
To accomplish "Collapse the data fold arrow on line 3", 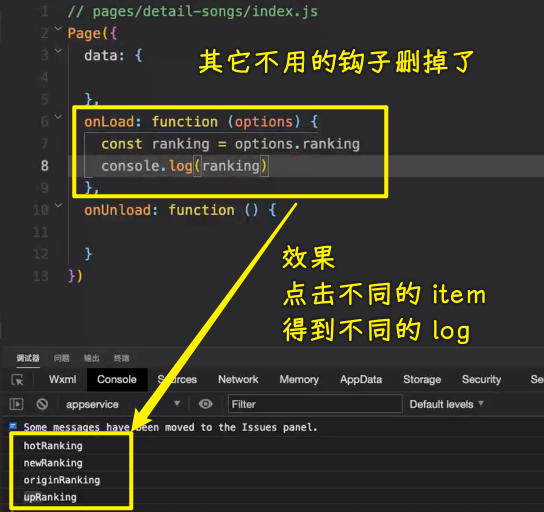I will pyautogui.click(x=58, y=51).
